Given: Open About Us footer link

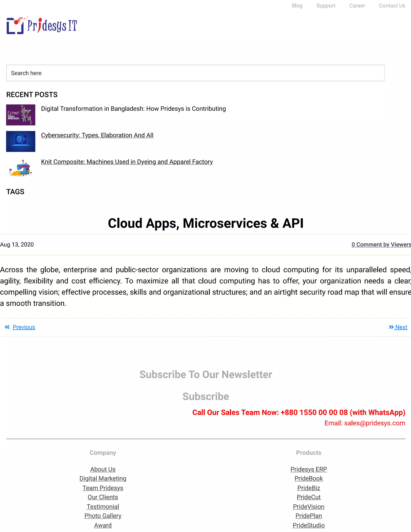Looking at the screenshot, I should coord(103,469).
